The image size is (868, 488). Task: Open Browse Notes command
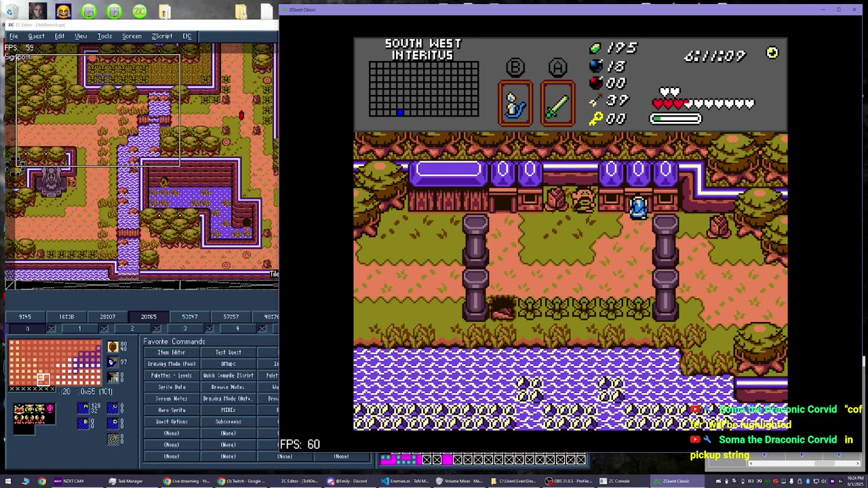pyautogui.click(x=228, y=387)
